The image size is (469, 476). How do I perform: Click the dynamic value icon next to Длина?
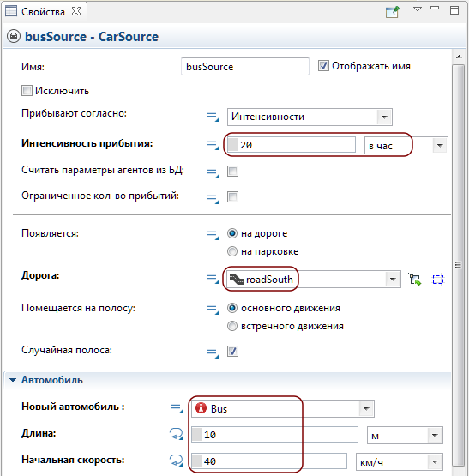coord(176,434)
